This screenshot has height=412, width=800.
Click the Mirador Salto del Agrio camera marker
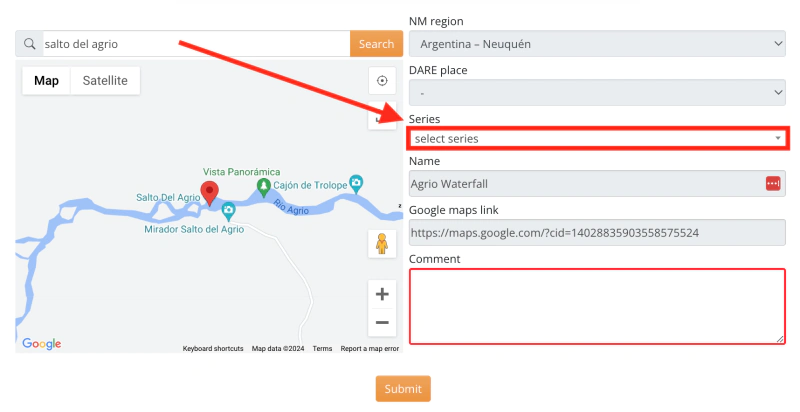pyautogui.click(x=229, y=209)
